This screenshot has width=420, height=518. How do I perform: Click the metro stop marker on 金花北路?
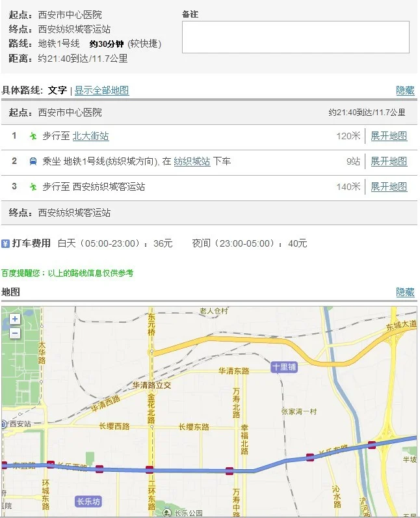point(150,469)
